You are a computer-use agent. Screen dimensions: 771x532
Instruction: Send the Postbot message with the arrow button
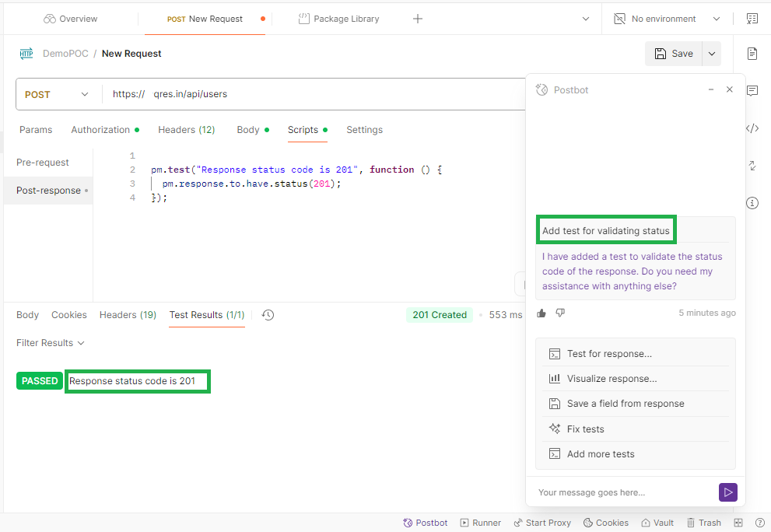[728, 492]
